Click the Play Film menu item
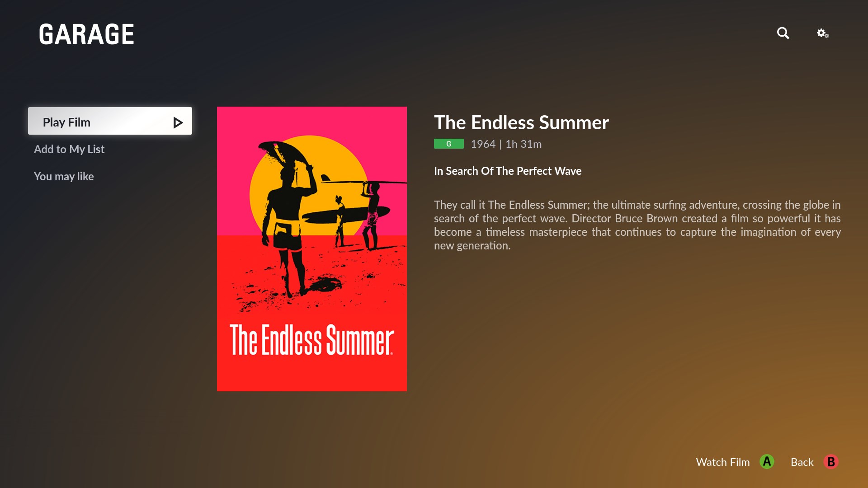Image resolution: width=868 pixels, height=488 pixels. pyautogui.click(x=110, y=122)
